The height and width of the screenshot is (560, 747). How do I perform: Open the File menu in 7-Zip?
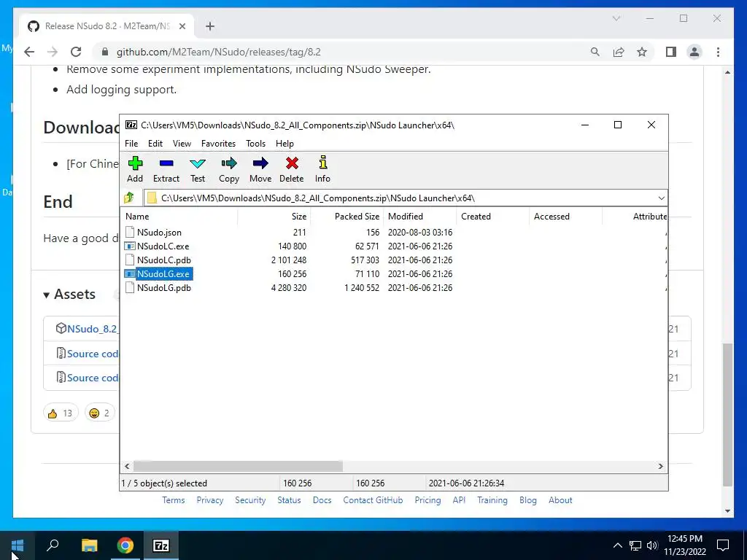(x=131, y=144)
